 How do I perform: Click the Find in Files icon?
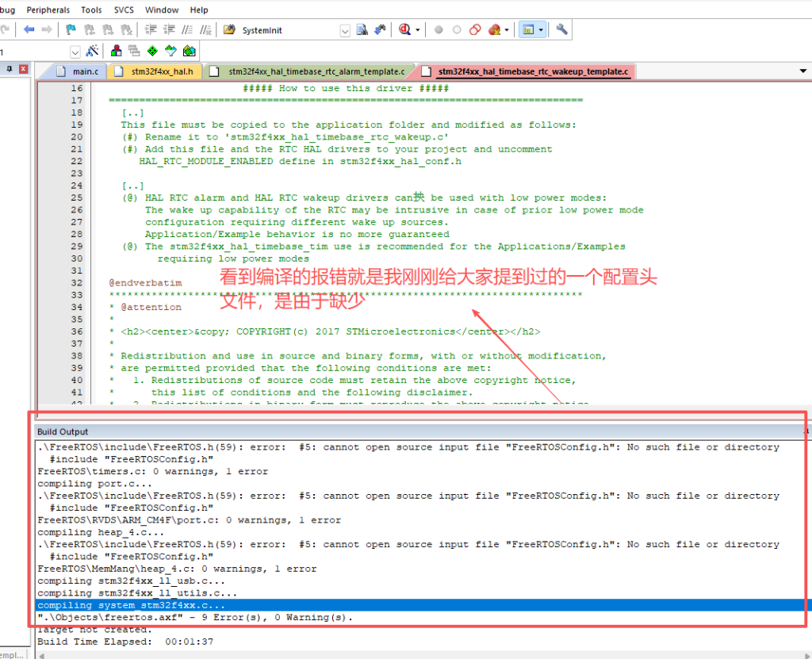point(362,30)
